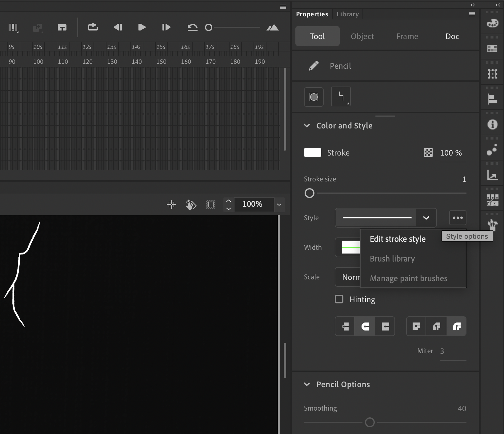The width and height of the screenshot is (504, 434).
Task: Switch to the Library tab
Action: 347,14
